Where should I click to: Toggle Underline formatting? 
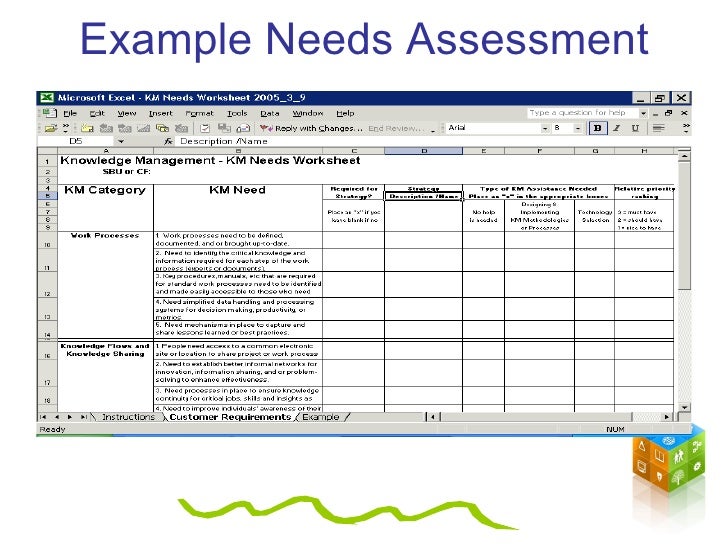click(635, 128)
